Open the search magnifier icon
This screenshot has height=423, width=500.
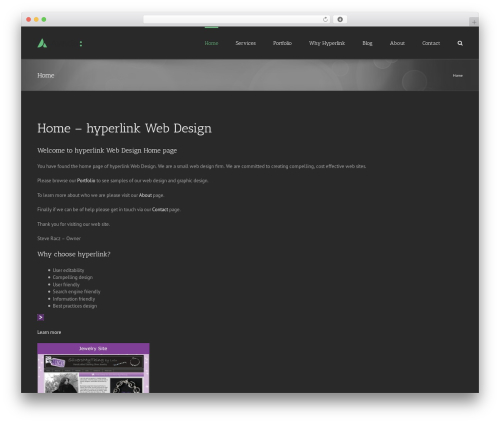point(460,43)
